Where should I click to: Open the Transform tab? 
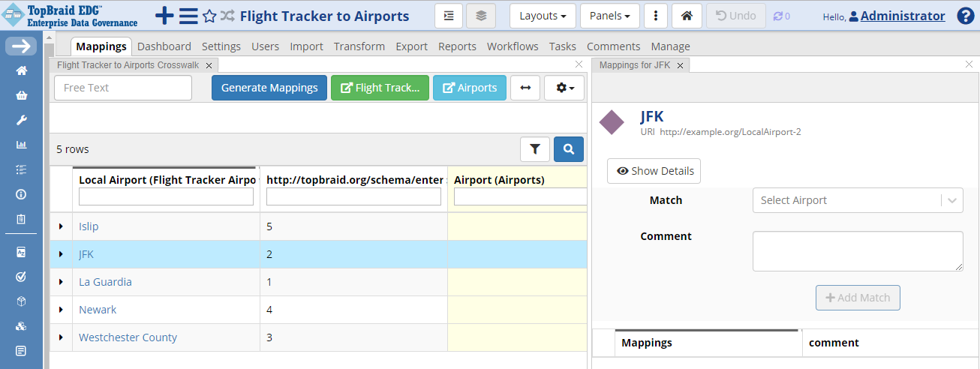(x=359, y=46)
